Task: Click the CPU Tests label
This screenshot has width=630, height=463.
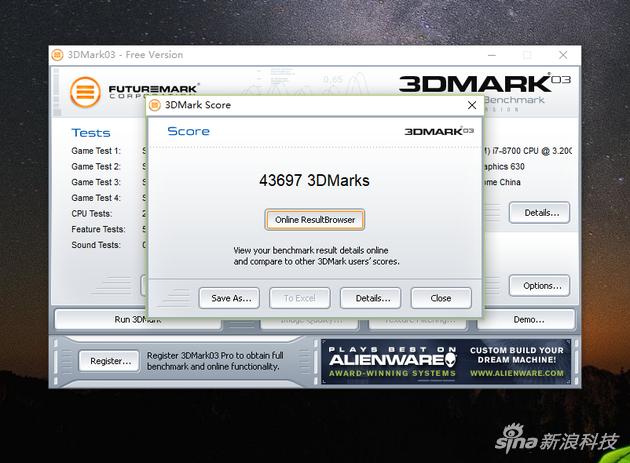Action: pyautogui.click(x=92, y=213)
